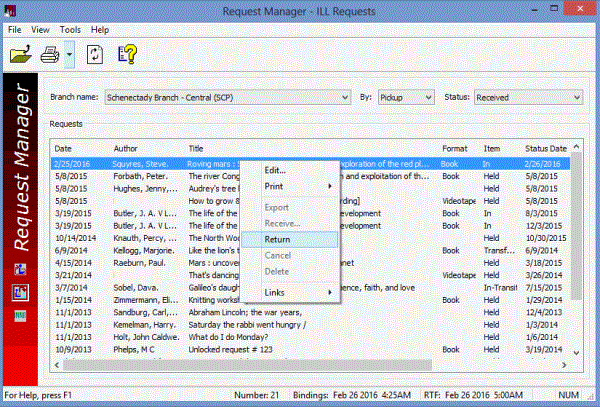This screenshot has height=407, width=600.
Task: Select the bottom green sidebar icon
Action: tap(20, 315)
